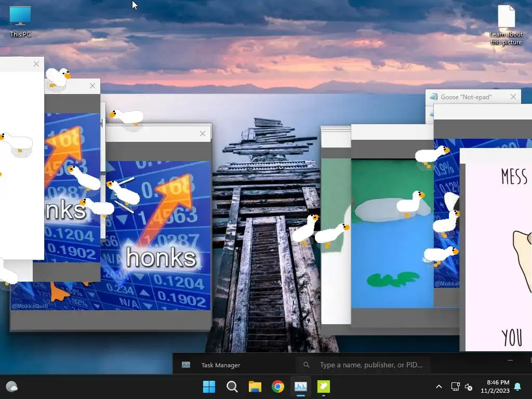Open the clock and calendar flyout
Image resolution: width=532 pixels, height=399 pixels.
[495, 387]
